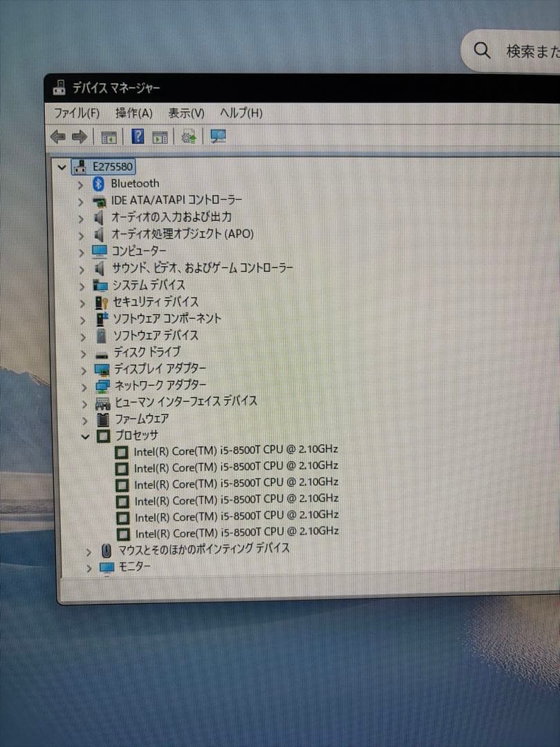Expand the ネットワーク アダプター category
This screenshot has width=560, height=747.
click(x=84, y=387)
